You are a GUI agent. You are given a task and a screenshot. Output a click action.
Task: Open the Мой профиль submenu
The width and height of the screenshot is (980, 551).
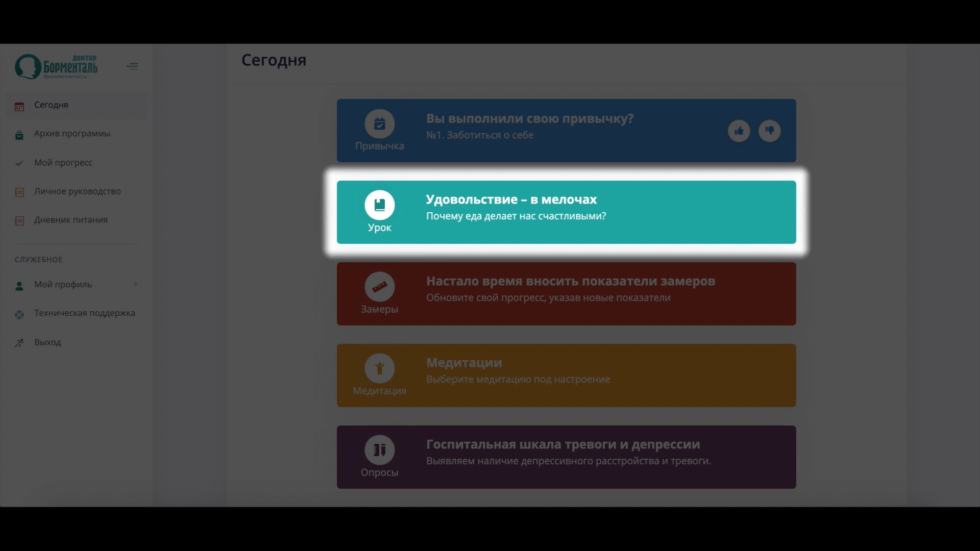[63, 284]
